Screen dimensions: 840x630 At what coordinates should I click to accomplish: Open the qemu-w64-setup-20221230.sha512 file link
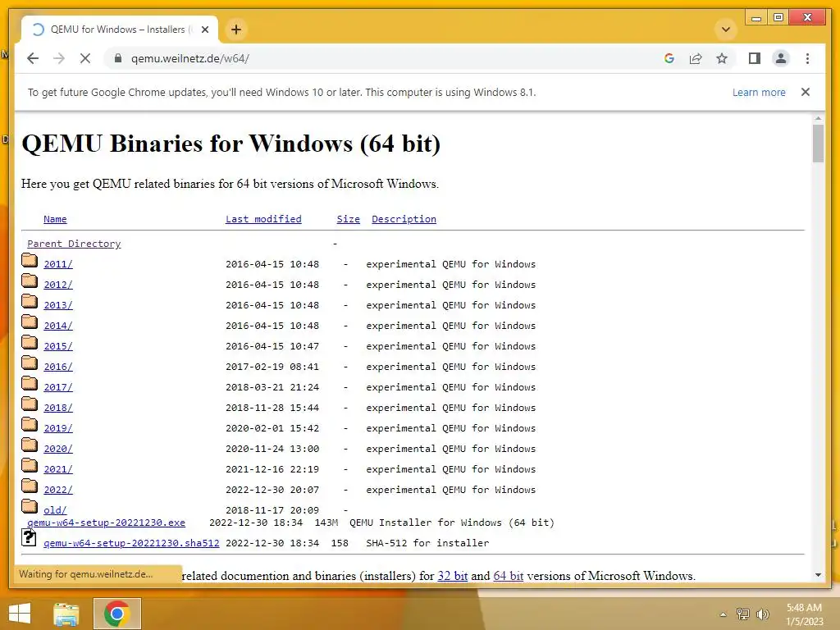tap(131, 543)
